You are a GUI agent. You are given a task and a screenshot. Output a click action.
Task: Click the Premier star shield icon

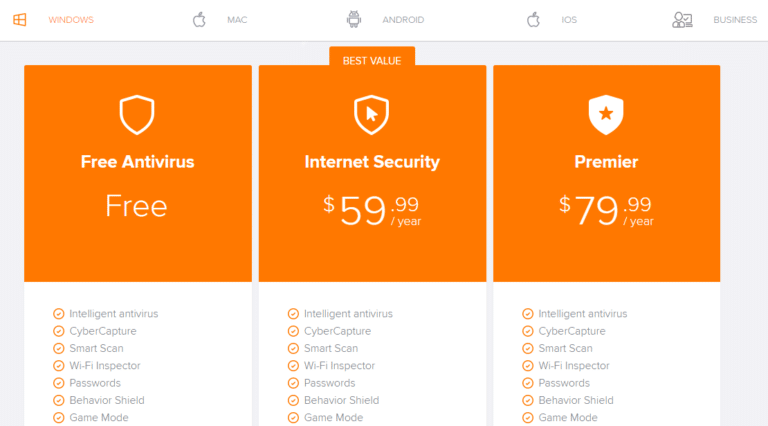pyautogui.click(x=606, y=115)
